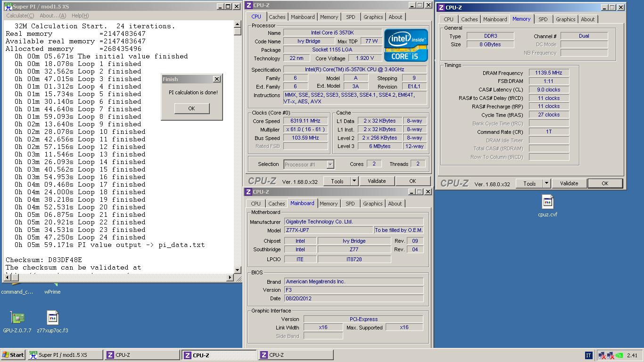Viewport: 644px width, 362px height.
Task: Select Caches tab in CPU window
Action: [277, 17]
